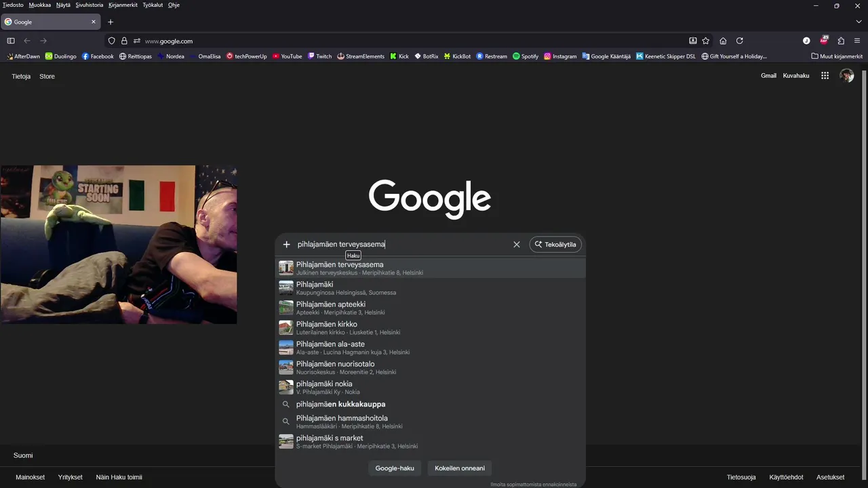Open the sidebar panel icon

[11, 41]
